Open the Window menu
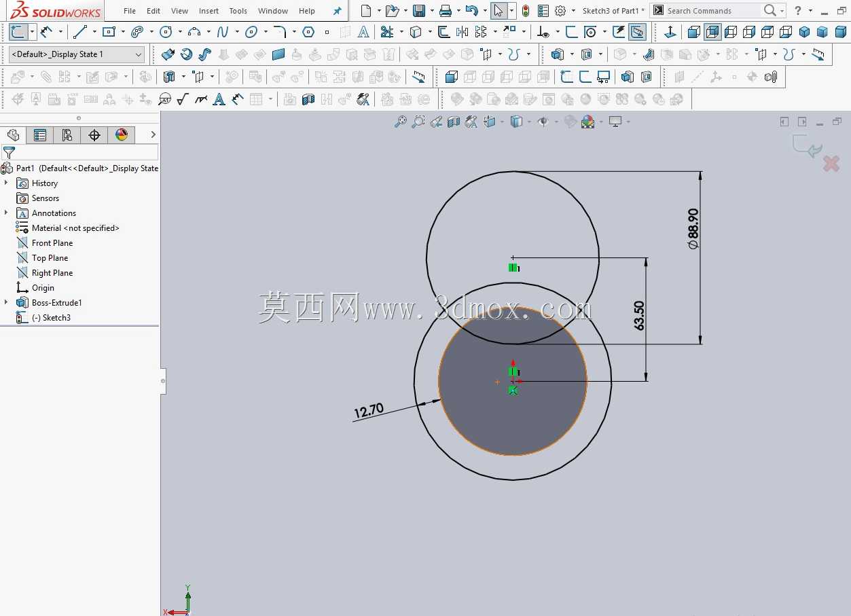This screenshot has width=851, height=616. [273, 11]
